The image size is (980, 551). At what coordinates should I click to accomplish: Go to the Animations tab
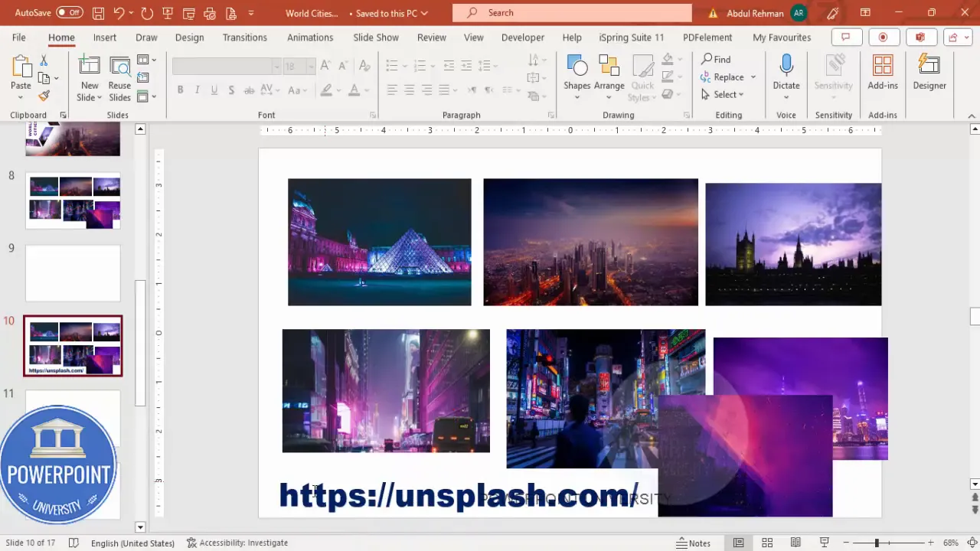coord(310,37)
